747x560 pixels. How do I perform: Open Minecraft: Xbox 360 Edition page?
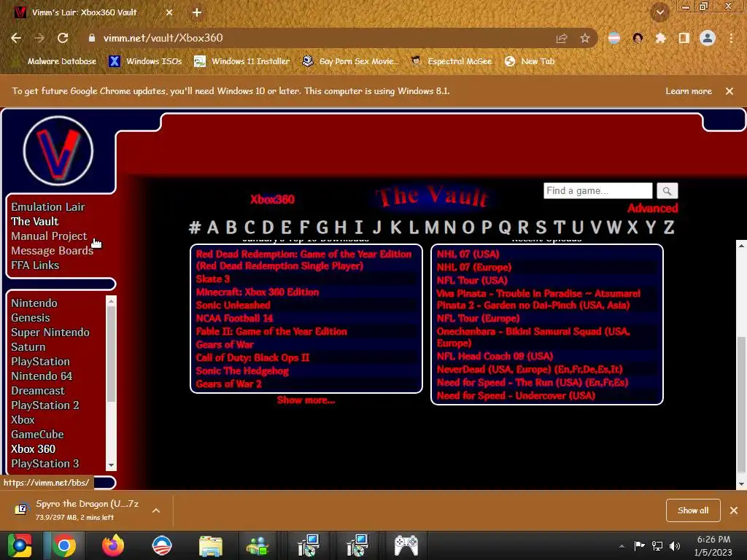(x=258, y=292)
